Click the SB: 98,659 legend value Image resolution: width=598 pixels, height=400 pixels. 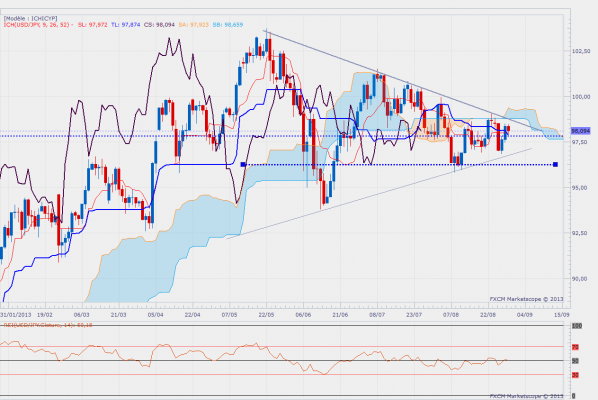coord(228,25)
